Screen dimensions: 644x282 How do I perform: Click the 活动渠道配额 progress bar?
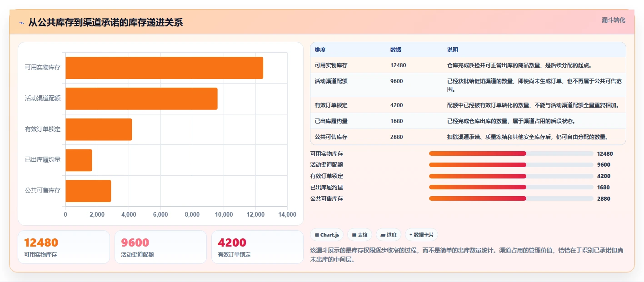tap(511, 165)
